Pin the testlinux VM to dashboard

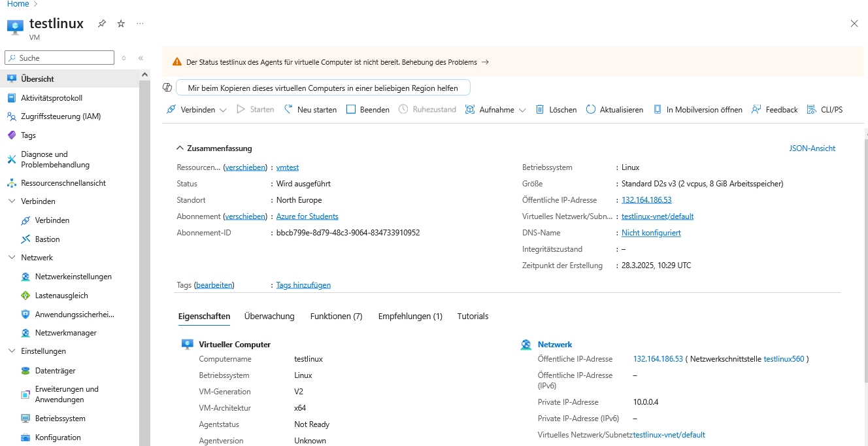coord(101,24)
